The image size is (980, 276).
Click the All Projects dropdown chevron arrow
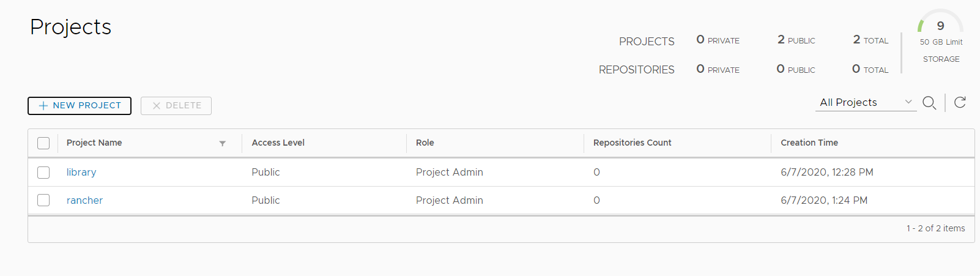click(x=908, y=102)
